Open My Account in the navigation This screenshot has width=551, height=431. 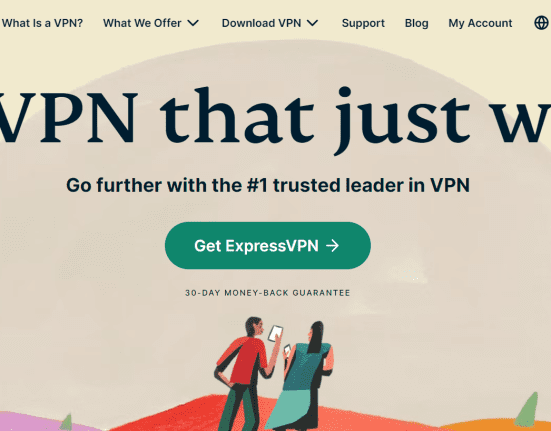(x=480, y=23)
